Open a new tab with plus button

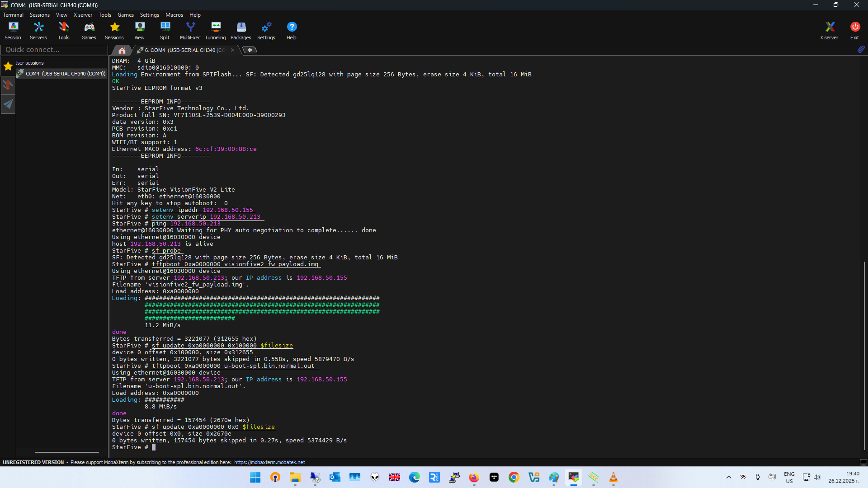pos(250,50)
